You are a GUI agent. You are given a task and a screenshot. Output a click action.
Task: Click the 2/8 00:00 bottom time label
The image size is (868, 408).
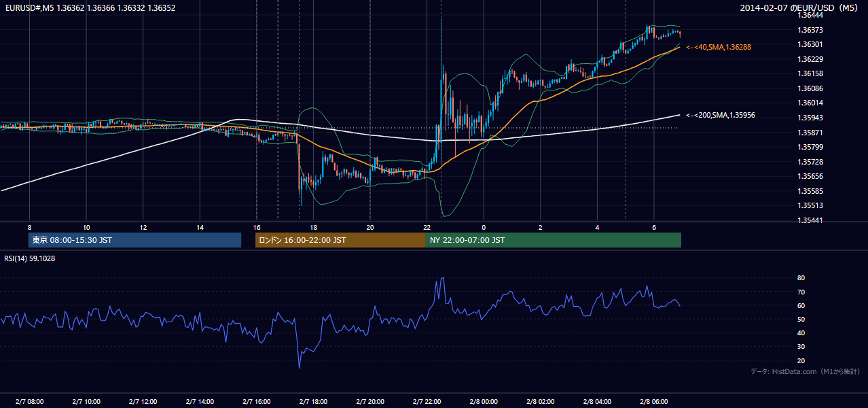coord(484,401)
